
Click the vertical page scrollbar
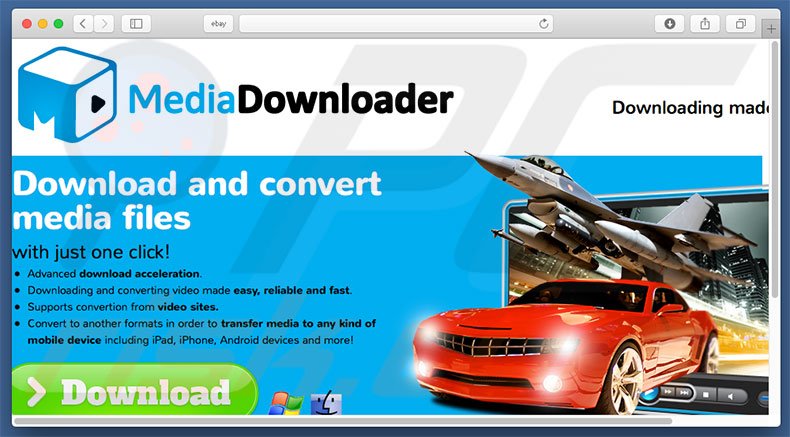[775, 169]
